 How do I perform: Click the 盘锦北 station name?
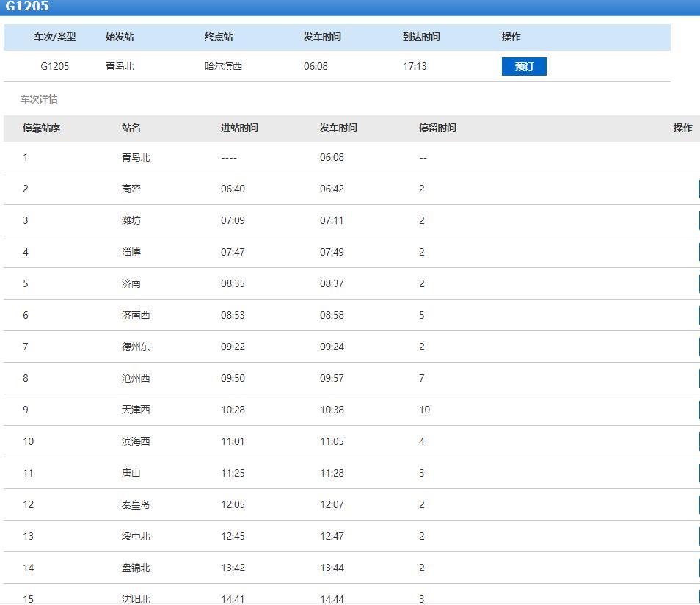tap(136, 568)
